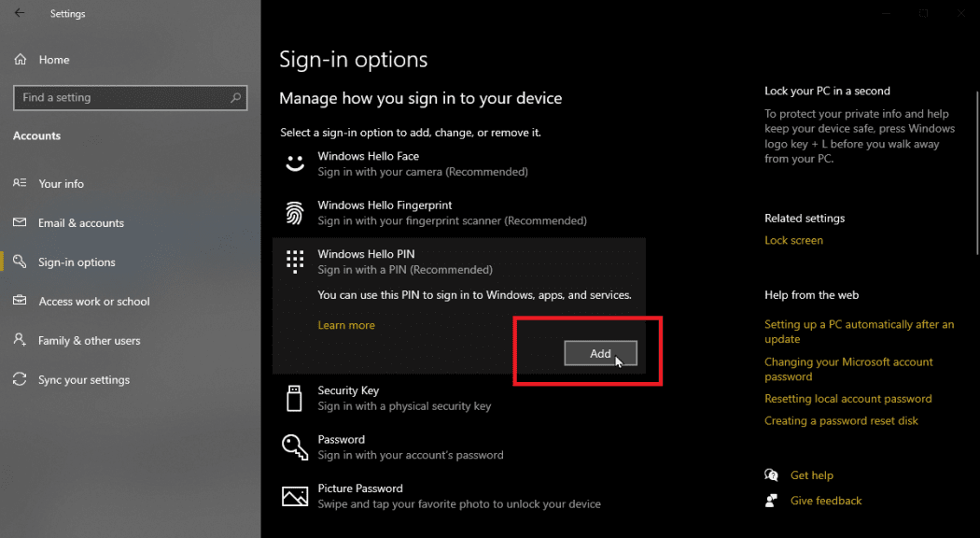This screenshot has width=980, height=538.
Task: Select the Windows Hello Face icon
Action: 293,163
